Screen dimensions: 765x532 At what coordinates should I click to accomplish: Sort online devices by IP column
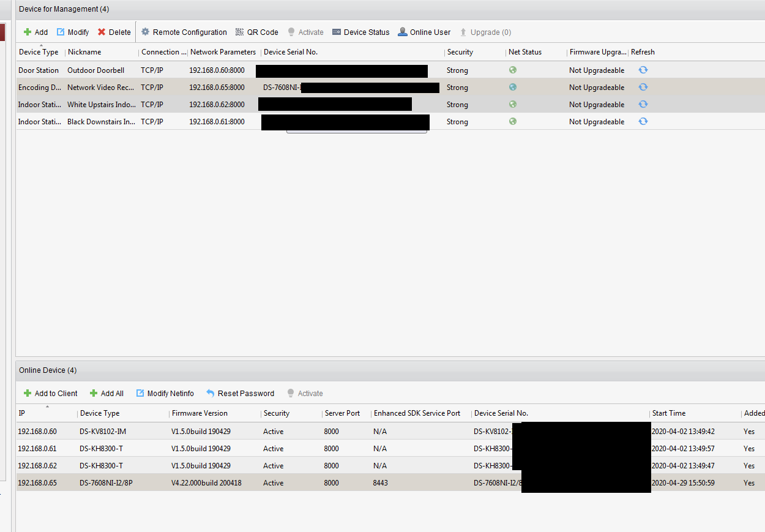[46, 413]
